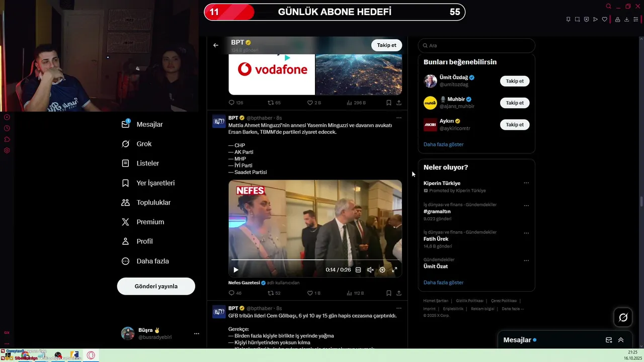Expand the video to fullscreen

(x=394, y=270)
